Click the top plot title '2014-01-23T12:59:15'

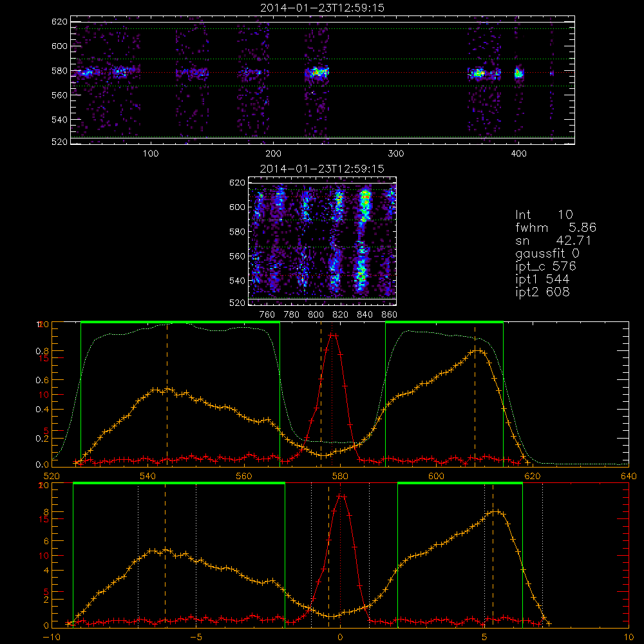(322, 8)
